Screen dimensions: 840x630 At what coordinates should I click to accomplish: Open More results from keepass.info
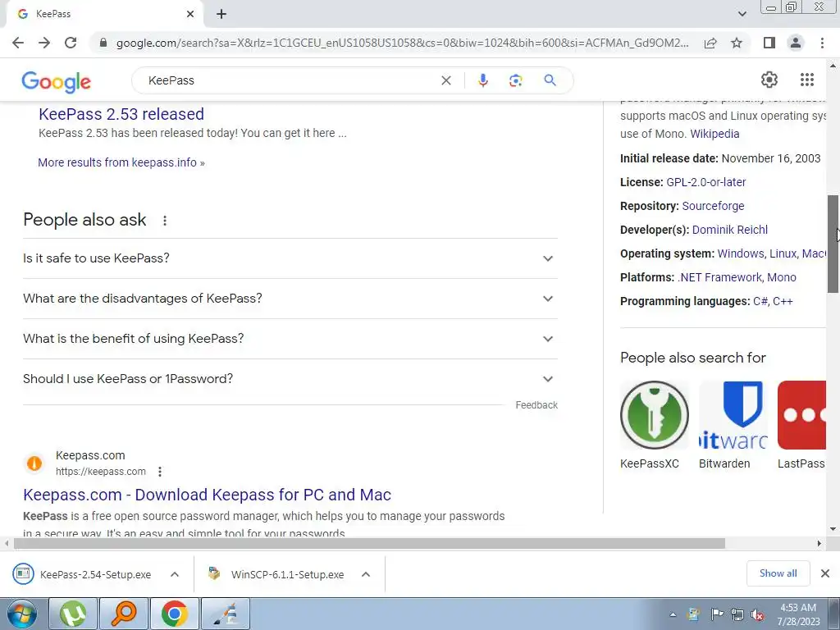point(121,162)
